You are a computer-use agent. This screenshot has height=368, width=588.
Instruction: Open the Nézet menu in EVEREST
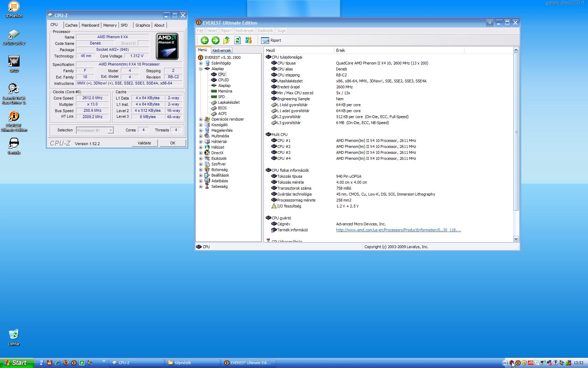(x=212, y=30)
